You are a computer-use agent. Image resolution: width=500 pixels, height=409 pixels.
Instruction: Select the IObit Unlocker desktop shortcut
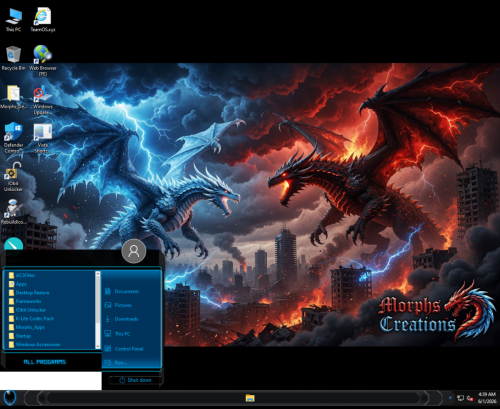[13, 177]
